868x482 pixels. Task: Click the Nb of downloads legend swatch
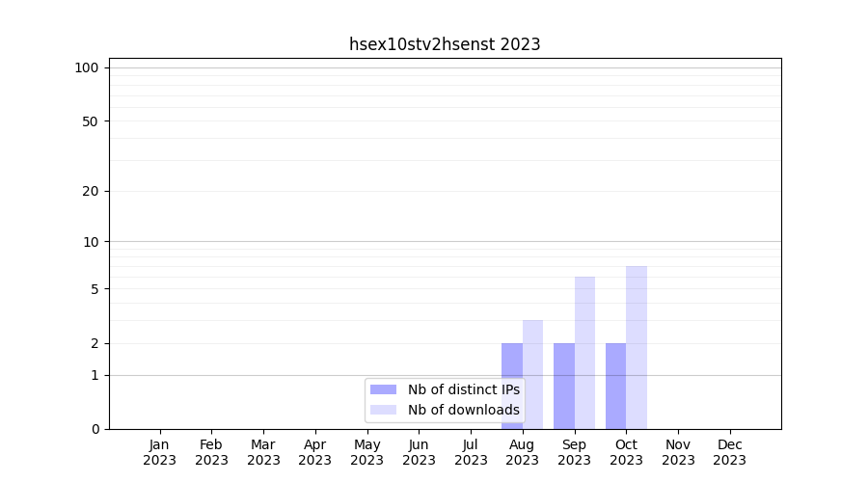point(383,410)
